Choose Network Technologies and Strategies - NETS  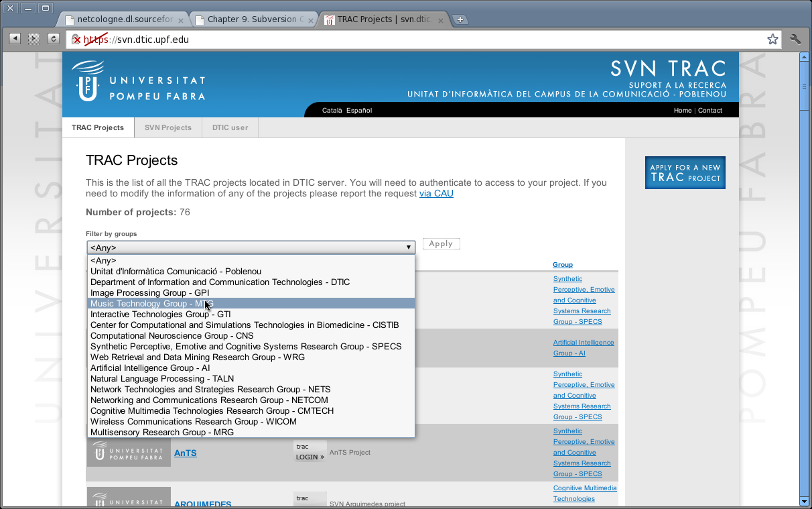tap(251, 390)
